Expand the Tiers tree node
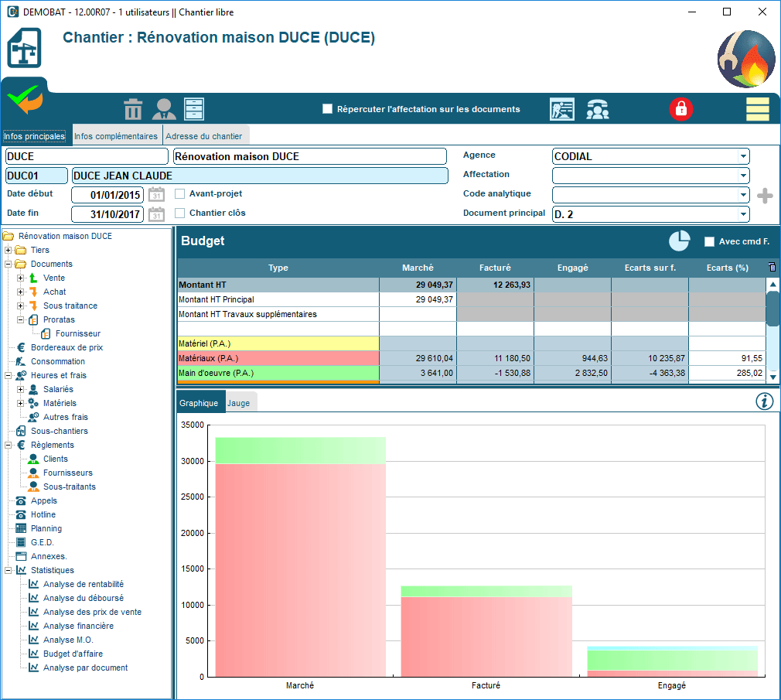This screenshot has width=781, height=700. click(9, 250)
